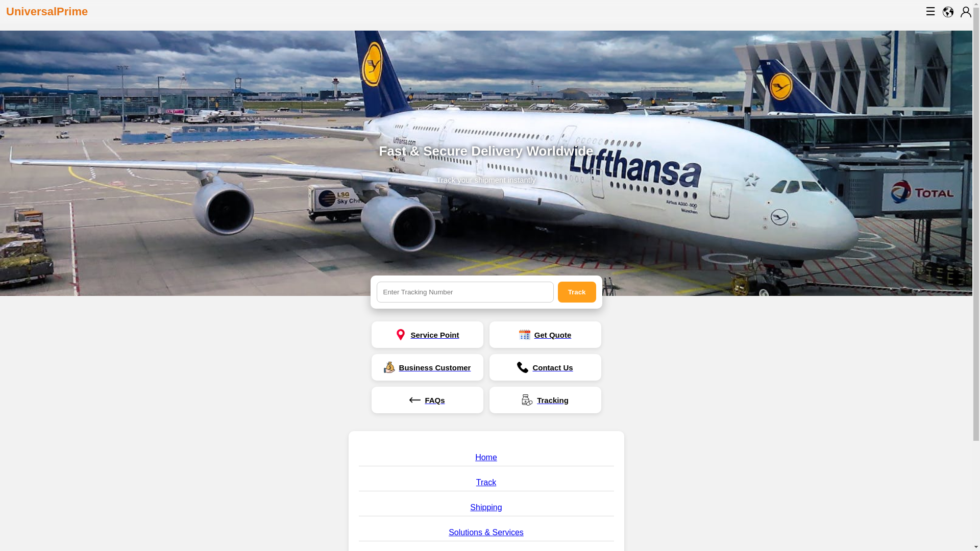Image resolution: width=980 pixels, height=551 pixels.
Task: Open the Get Quote link
Action: pyautogui.click(x=545, y=335)
